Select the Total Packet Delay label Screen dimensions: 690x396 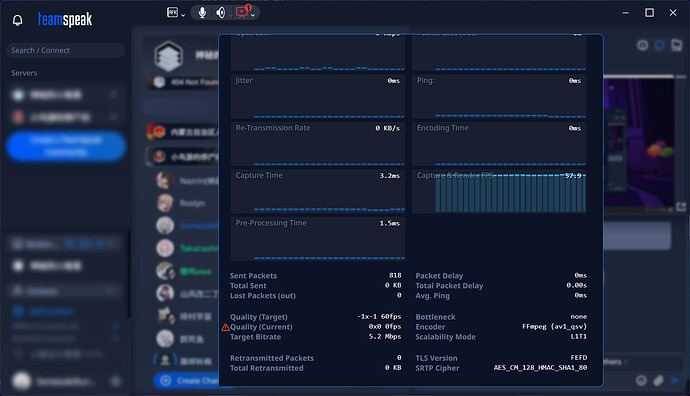(x=449, y=286)
